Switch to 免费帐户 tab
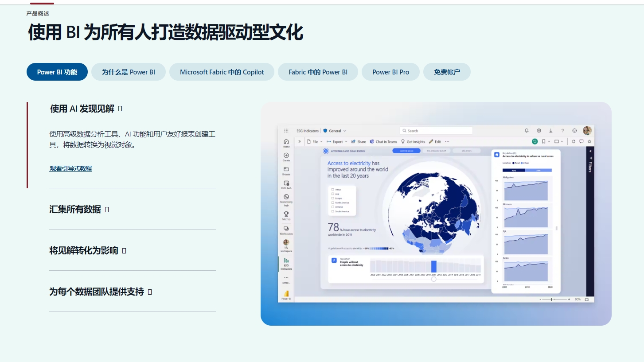644x362 pixels. [447, 72]
